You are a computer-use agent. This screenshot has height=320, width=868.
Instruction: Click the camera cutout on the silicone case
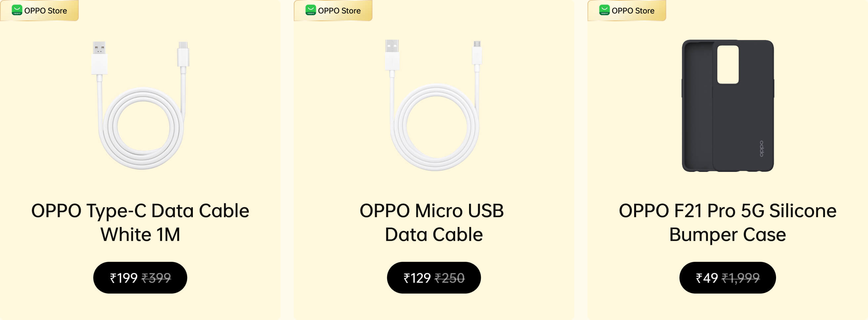(728, 64)
